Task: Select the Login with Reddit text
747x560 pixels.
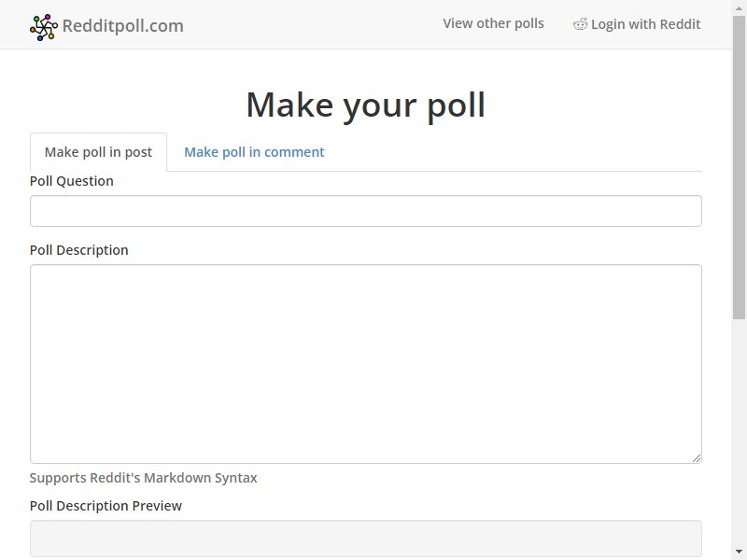Action: click(645, 24)
